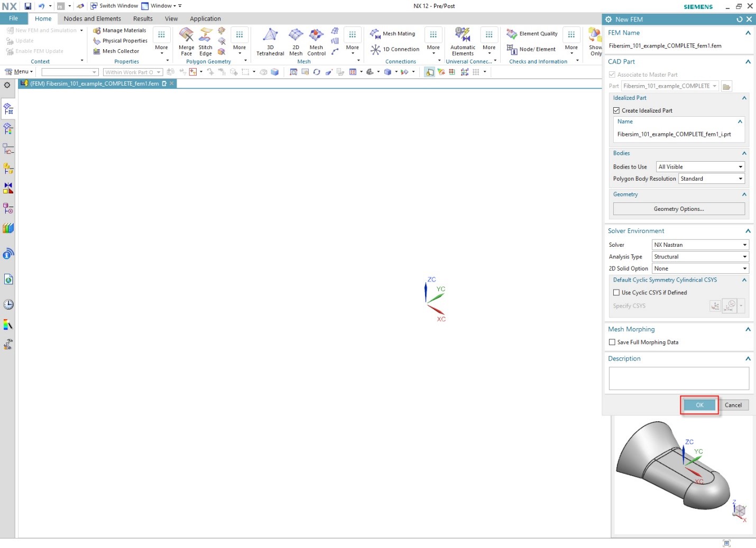Click the Geometry Options button
756x548 pixels.
(x=678, y=209)
